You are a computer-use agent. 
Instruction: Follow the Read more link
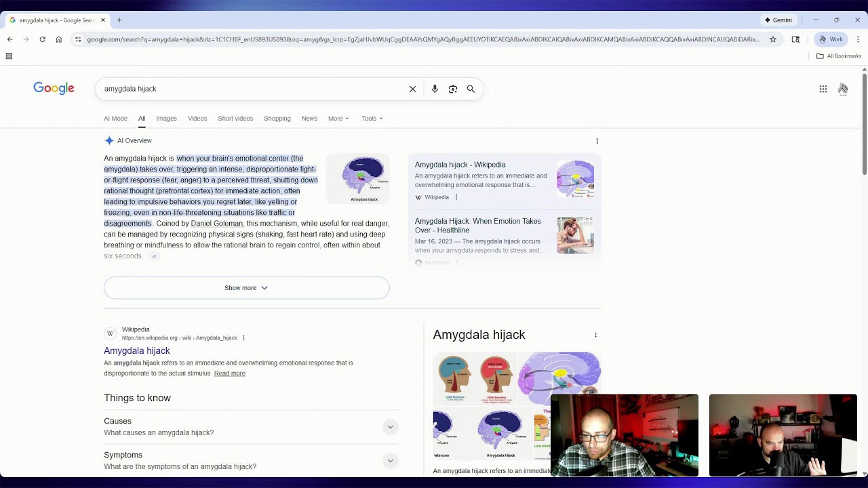click(x=230, y=373)
